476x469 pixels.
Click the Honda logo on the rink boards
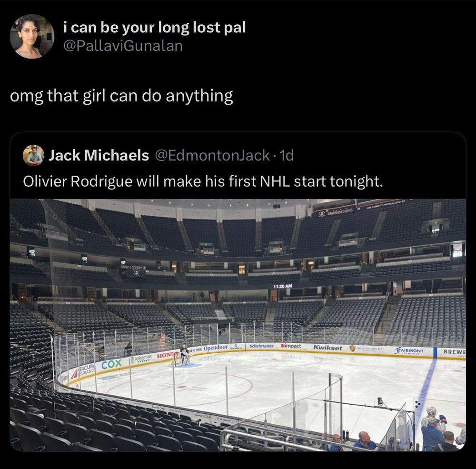pos(167,355)
